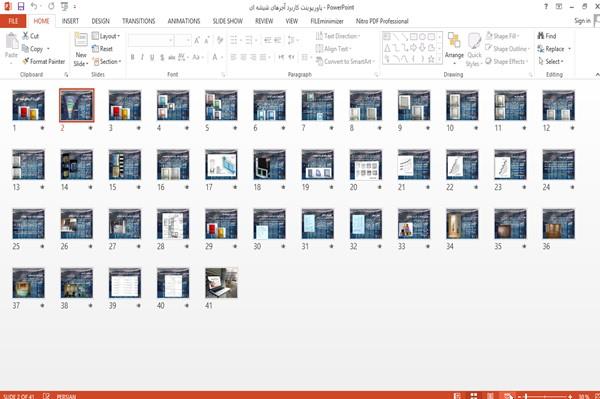Switch to Slide Sorter view in status bar

[474, 396]
